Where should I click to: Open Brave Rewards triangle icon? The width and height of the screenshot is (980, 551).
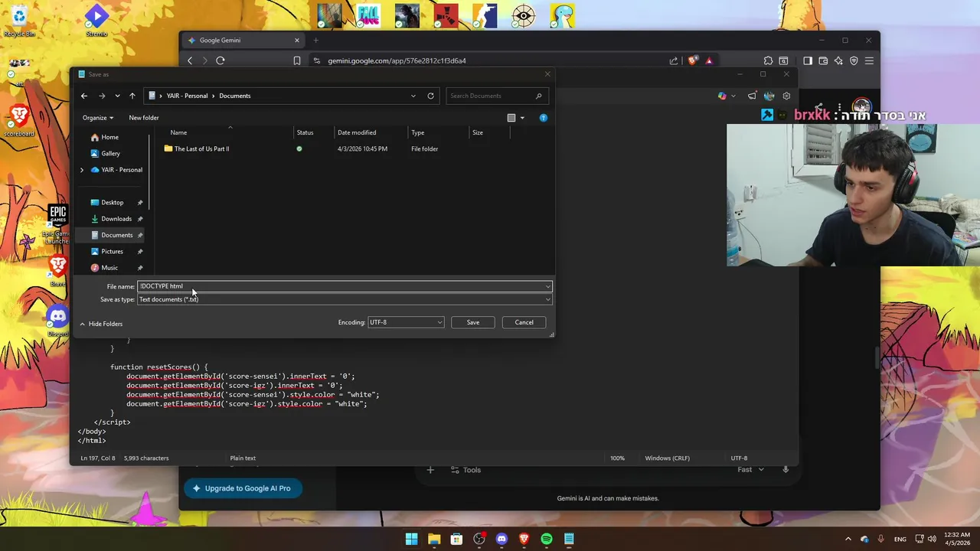coord(709,60)
